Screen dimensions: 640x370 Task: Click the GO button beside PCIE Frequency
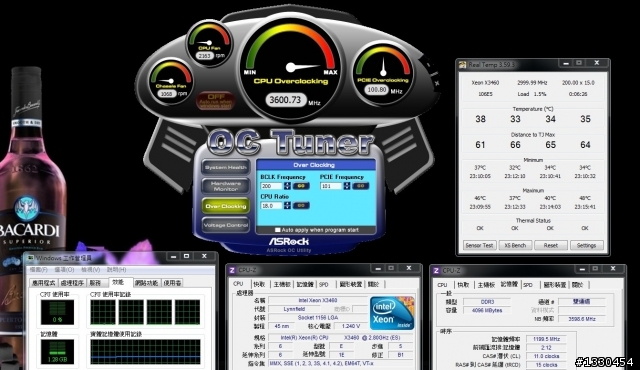361,186
